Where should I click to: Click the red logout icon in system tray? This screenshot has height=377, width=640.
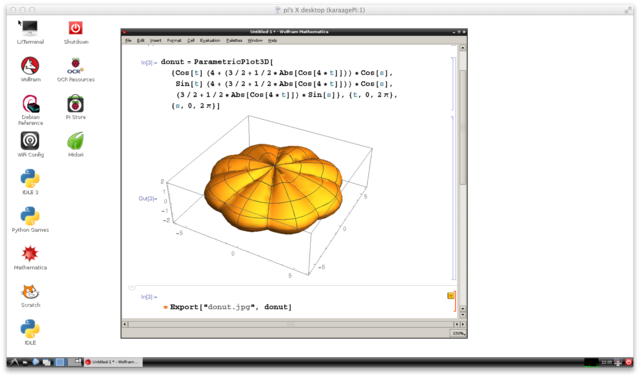click(x=629, y=362)
